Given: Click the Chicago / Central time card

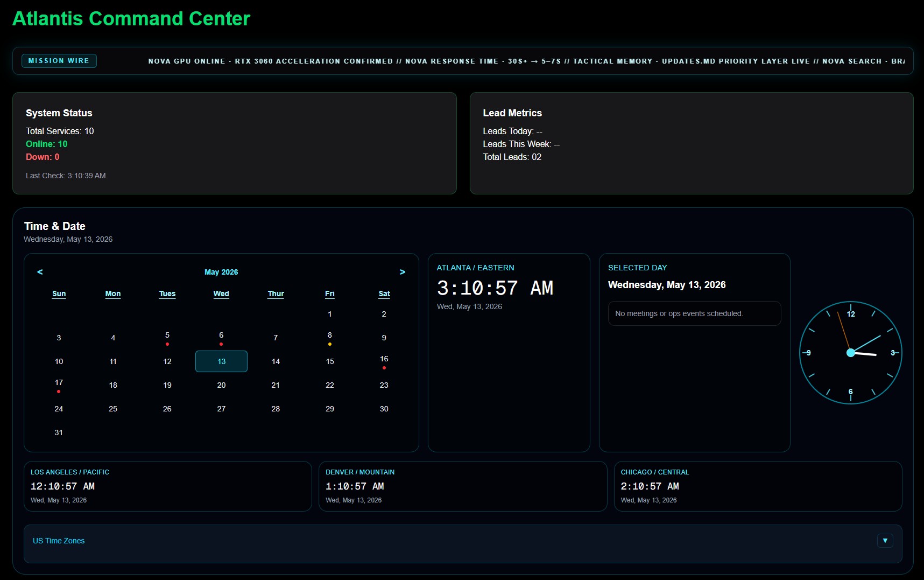Looking at the screenshot, I should pyautogui.click(x=758, y=486).
